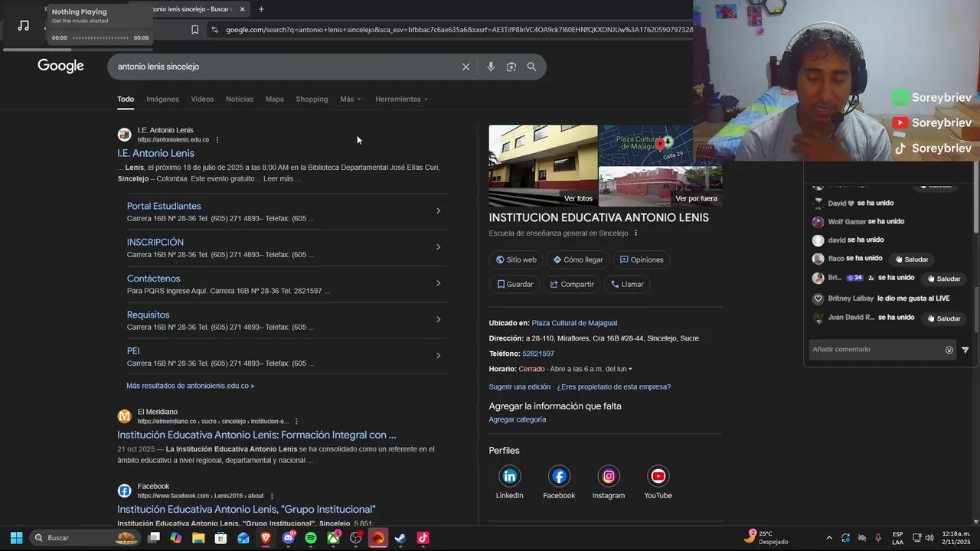View site information icon beside URL
Viewport: 980px width, 551px height.
(x=214, y=30)
